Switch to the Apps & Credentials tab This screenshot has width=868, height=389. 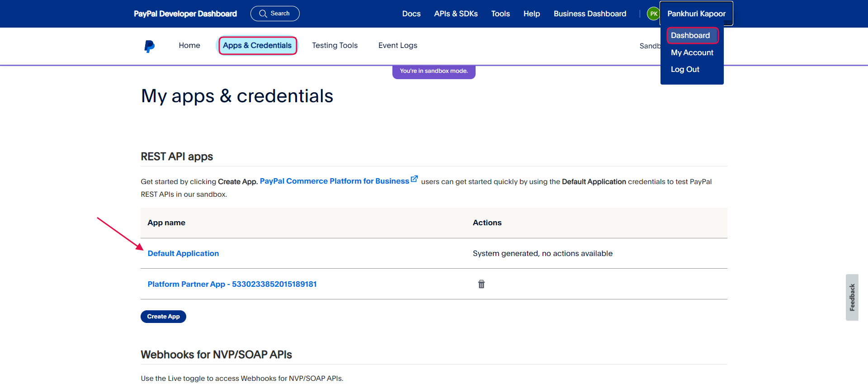click(257, 45)
